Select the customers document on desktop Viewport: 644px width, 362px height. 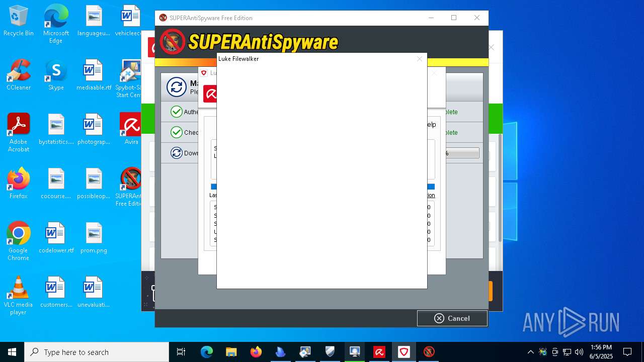(x=56, y=293)
